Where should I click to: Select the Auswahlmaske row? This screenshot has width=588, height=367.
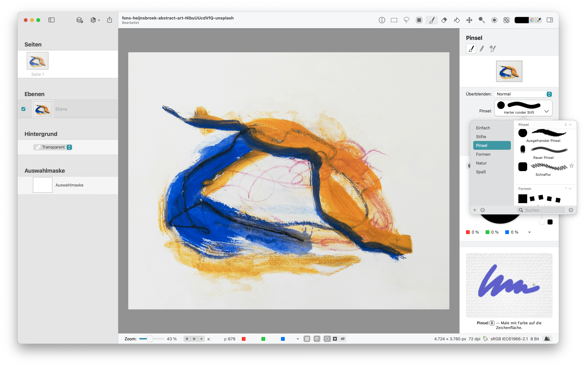[x=68, y=185]
